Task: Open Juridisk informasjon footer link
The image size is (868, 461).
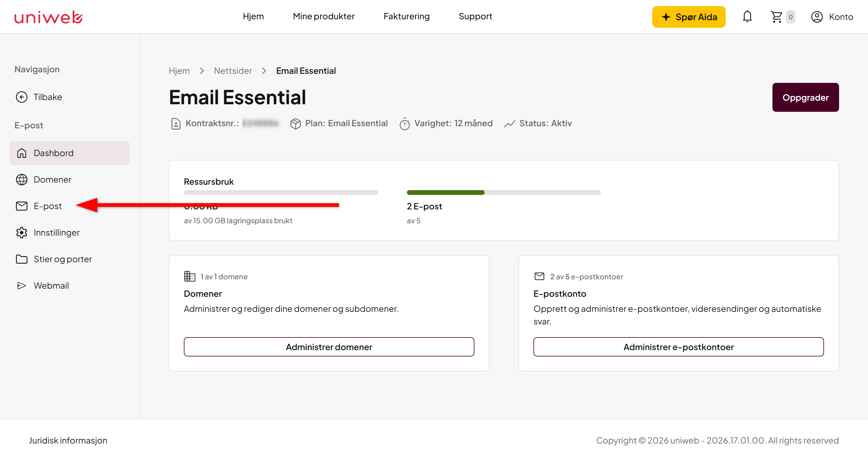Action: pos(68,441)
